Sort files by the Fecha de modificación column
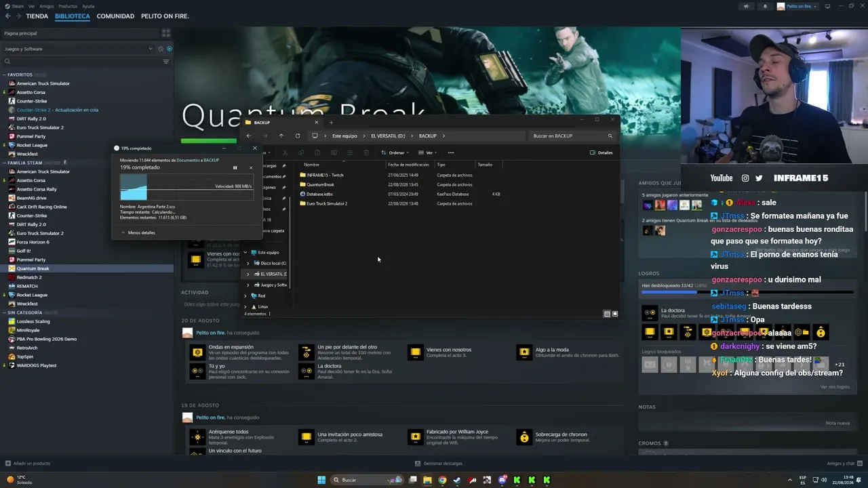Screen dimensions: 868x488 (x=408, y=165)
